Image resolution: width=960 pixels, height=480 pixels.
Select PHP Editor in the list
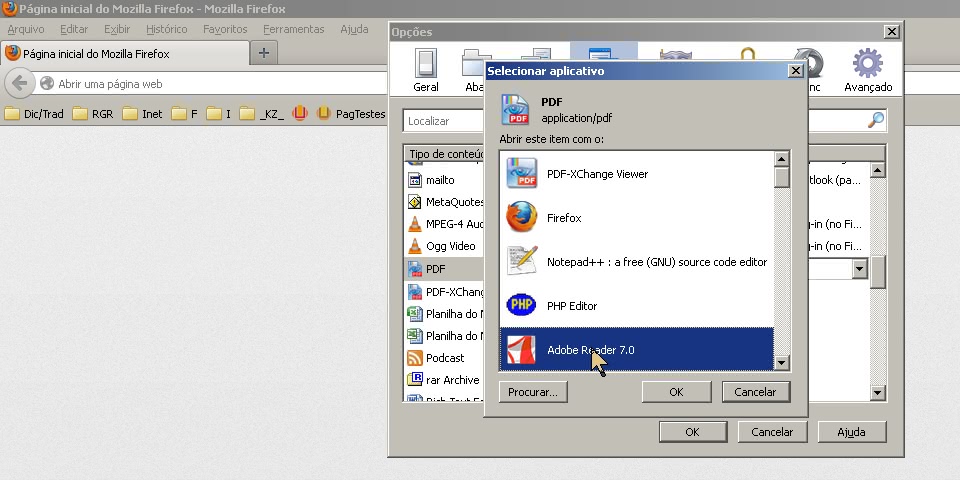pos(571,306)
